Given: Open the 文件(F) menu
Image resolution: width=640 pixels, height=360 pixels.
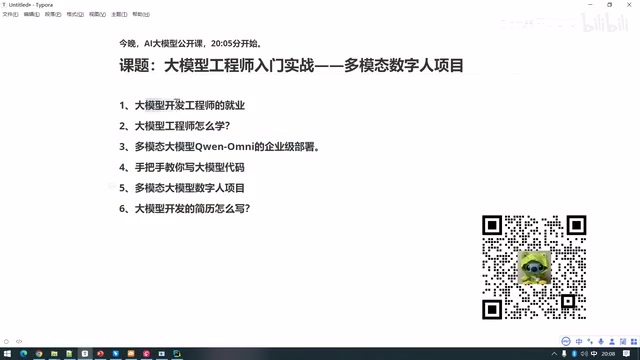Looking at the screenshot, I should point(10,14).
